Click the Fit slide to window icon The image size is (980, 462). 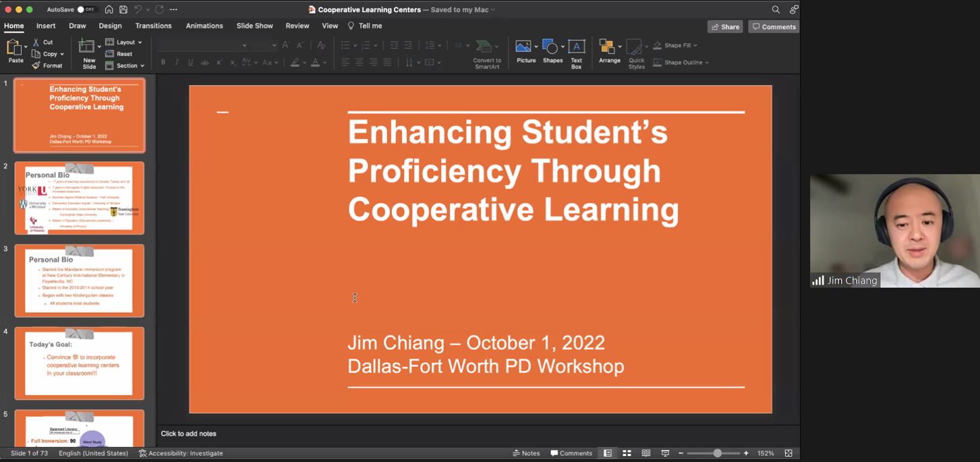pyautogui.click(x=788, y=453)
